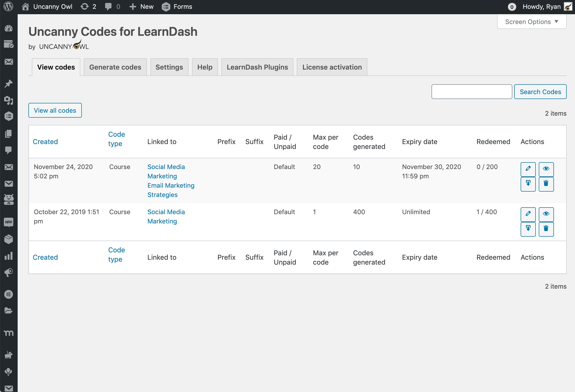Open the Email Marketing Strategies link
The width and height of the screenshot is (575, 392).
point(171,190)
